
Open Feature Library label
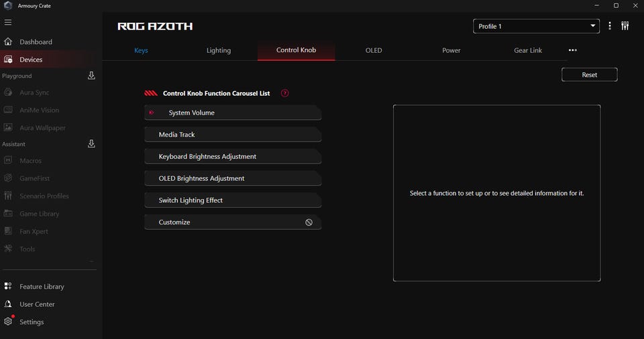click(x=42, y=287)
